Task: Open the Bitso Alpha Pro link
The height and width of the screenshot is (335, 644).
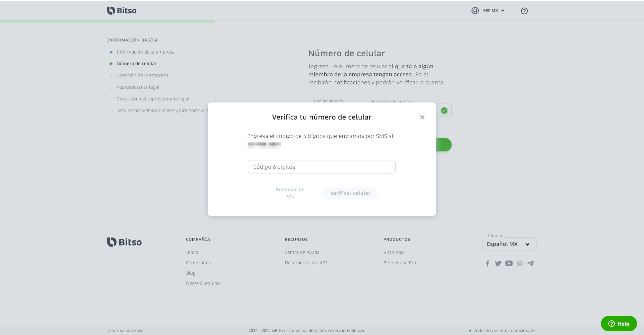Action: [x=400, y=263]
